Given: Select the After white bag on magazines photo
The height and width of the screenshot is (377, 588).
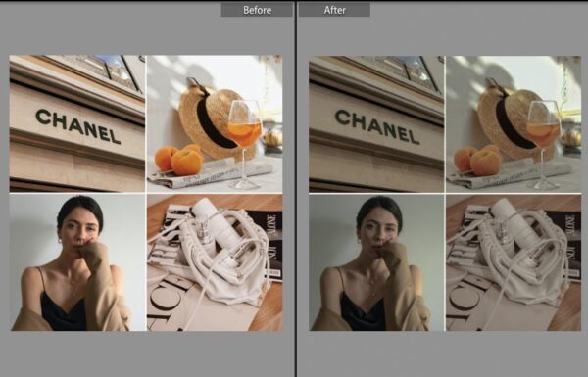Looking at the screenshot, I should coord(514,262).
